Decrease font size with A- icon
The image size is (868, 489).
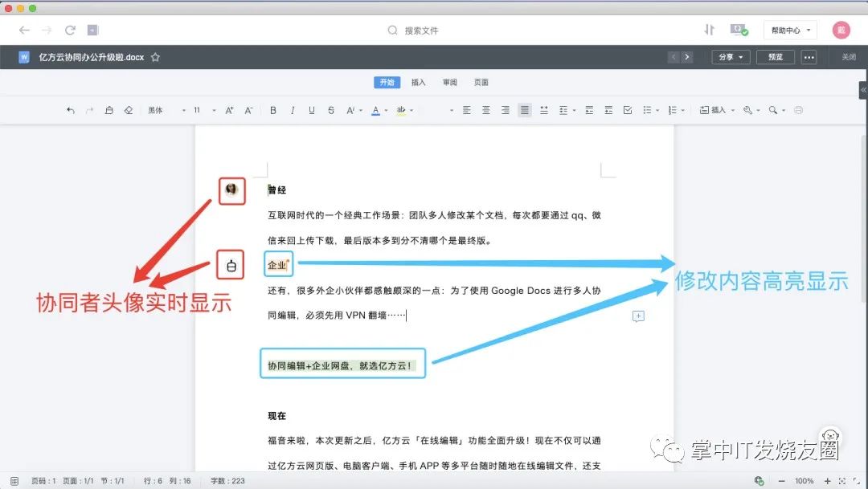pos(248,110)
